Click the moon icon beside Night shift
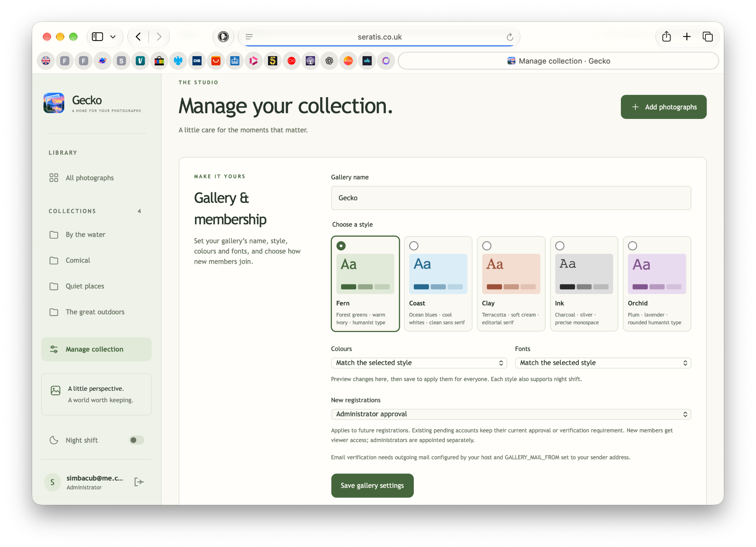The height and width of the screenshot is (547, 756). [54, 440]
